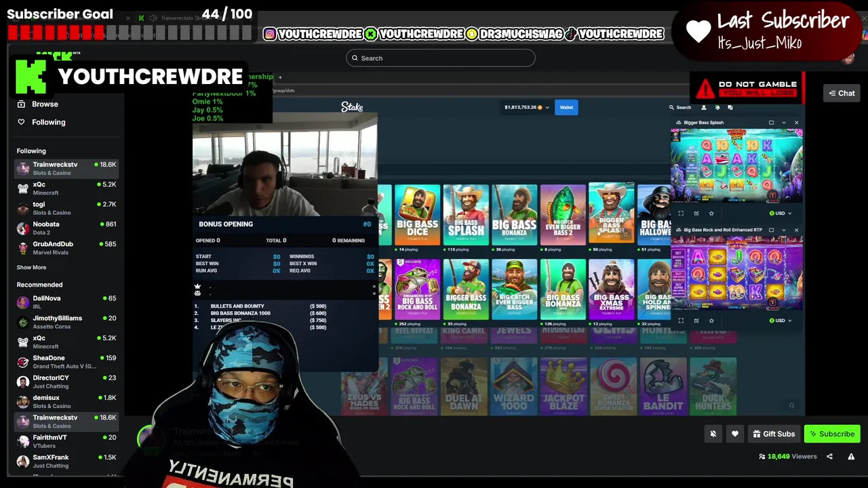Open togi channel in Following list

click(x=66, y=208)
